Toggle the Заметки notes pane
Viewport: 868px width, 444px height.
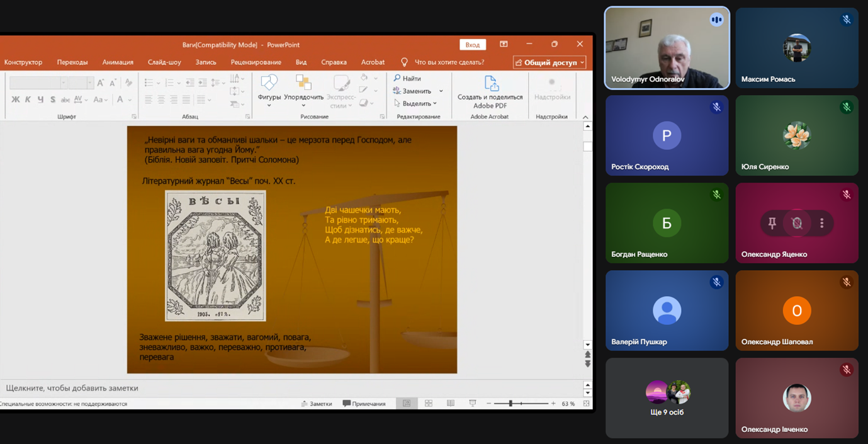tap(316, 404)
